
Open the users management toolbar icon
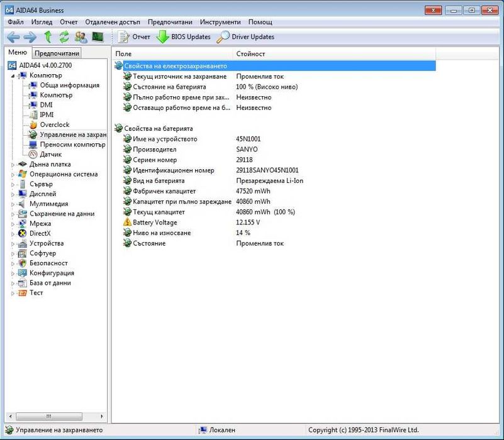(81, 37)
